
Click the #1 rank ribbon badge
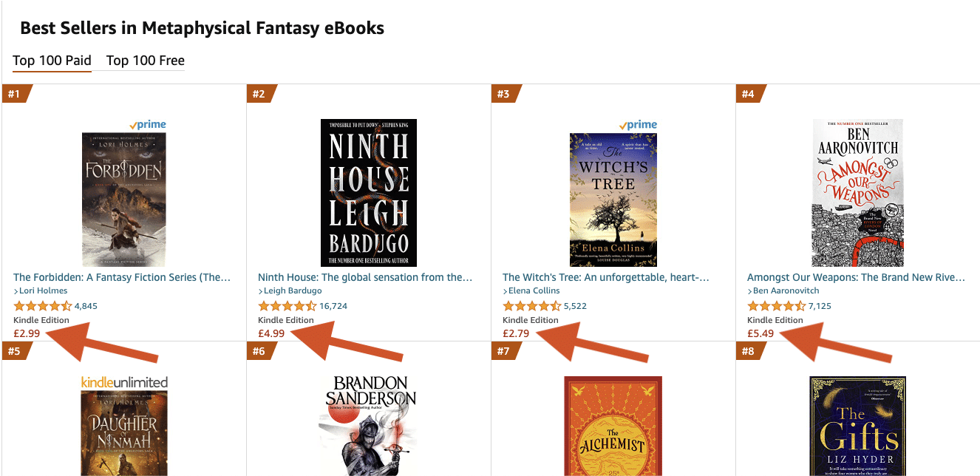[15, 93]
